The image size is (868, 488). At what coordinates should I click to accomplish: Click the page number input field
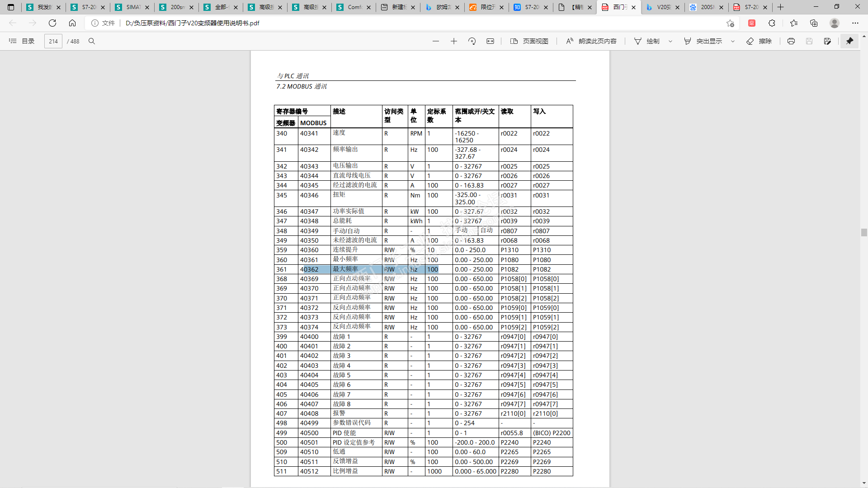tap(53, 41)
